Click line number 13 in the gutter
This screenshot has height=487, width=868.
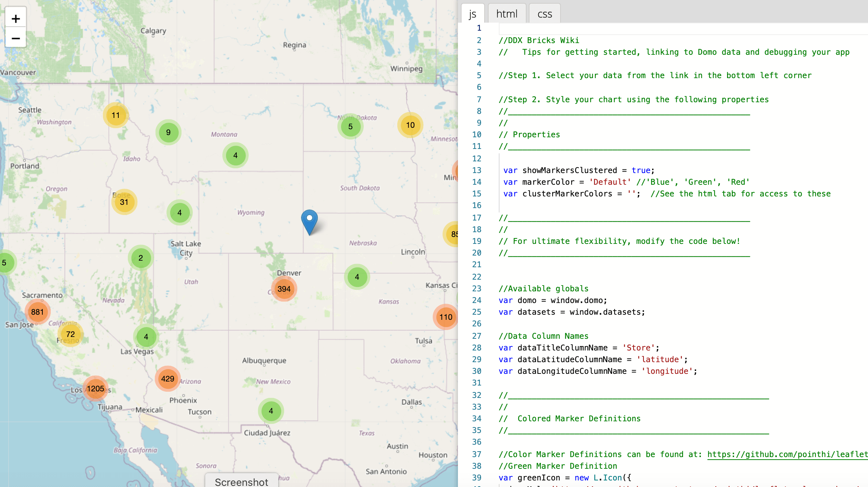(477, 170)
